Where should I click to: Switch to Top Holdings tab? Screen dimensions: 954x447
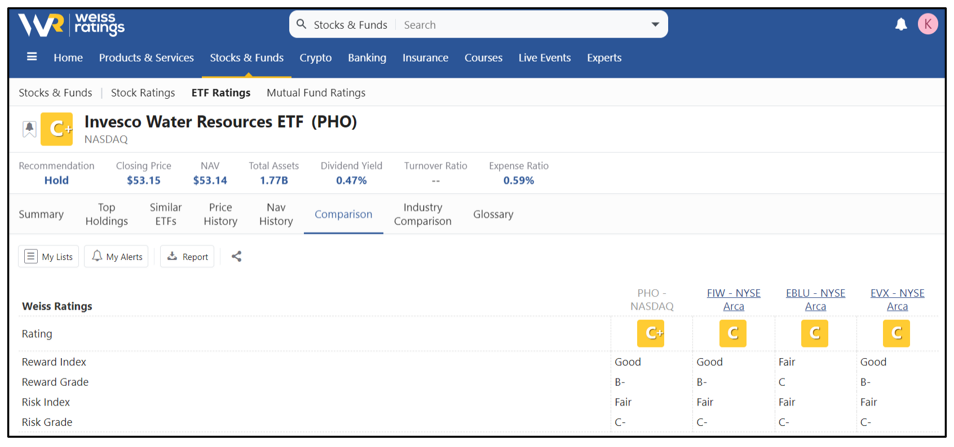pyautogui.click(x=106, y=214)
